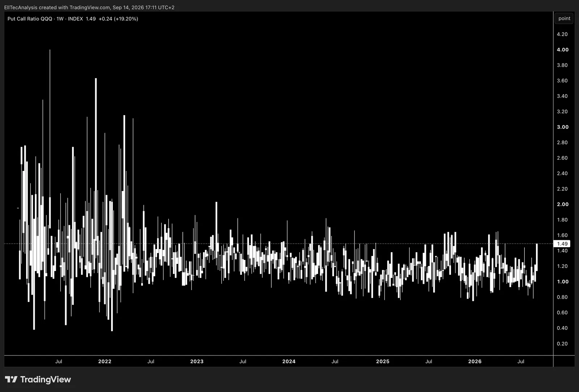Click the 2022 label on time axis
579x392 pixels.
105,361
